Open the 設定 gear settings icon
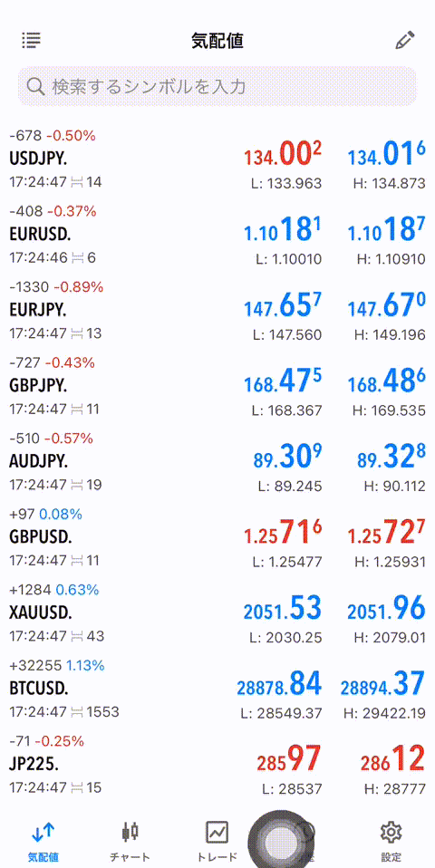This screenshot has width=435, height=868. tap(391, 832)
